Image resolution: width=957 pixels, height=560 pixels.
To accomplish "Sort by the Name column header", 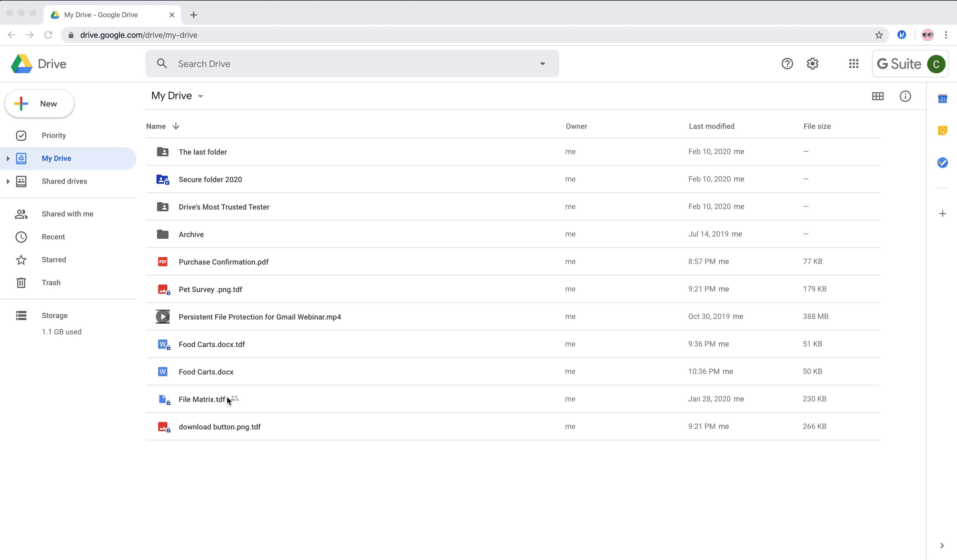I will coord(156,126).
